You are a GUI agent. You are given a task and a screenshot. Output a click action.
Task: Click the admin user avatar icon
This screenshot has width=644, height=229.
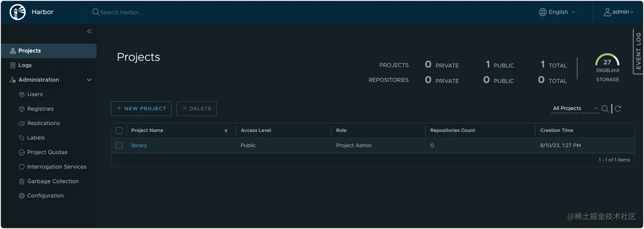coord(607,12)
